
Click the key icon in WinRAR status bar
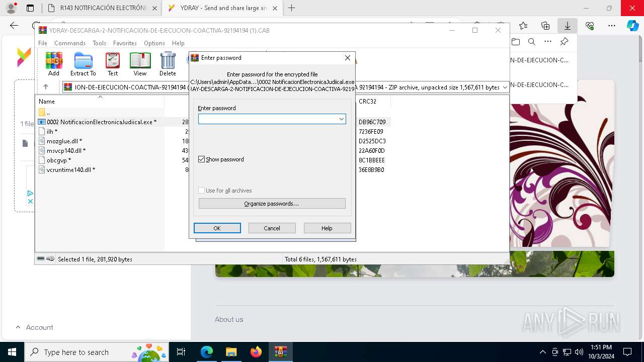[50, 259]
